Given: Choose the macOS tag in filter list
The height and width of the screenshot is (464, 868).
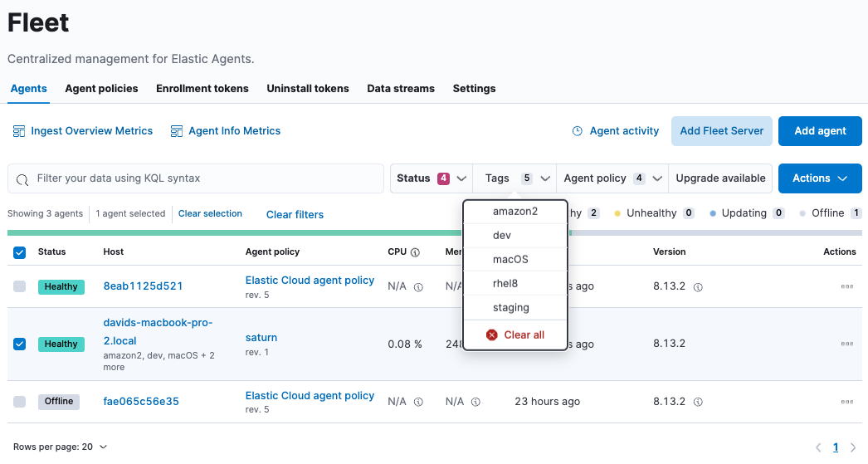Looking at the screenshot, I should tap(510, 260).
